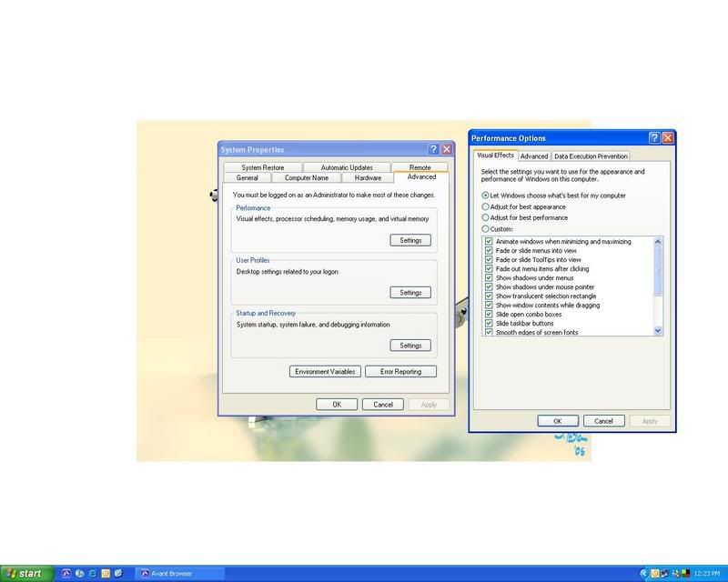The image size is (728, 582).
Task: Click the system clock showing 12:23 PM
Action: [707, 574]
